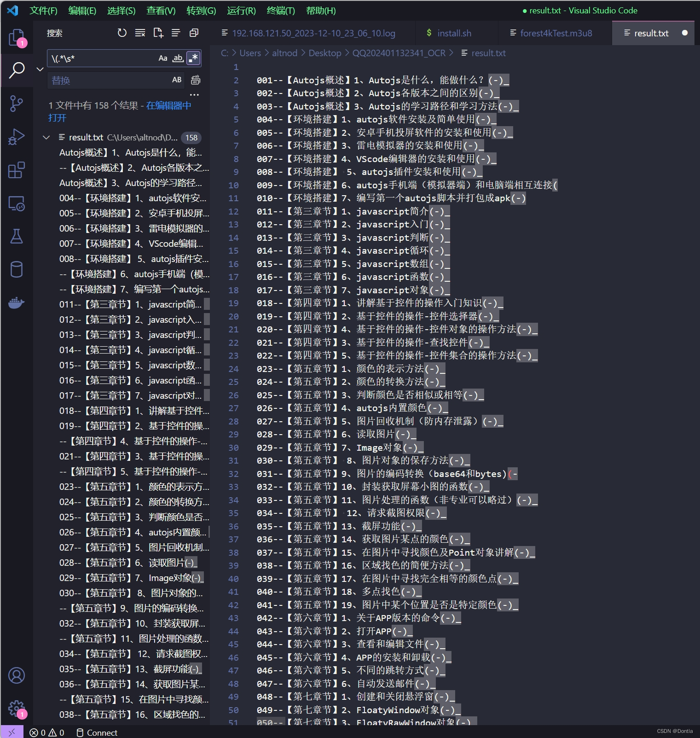Viewport: 700px width, 738px height.
Task: Open errors and warnings count in status bar
Action: pos(47,732)
